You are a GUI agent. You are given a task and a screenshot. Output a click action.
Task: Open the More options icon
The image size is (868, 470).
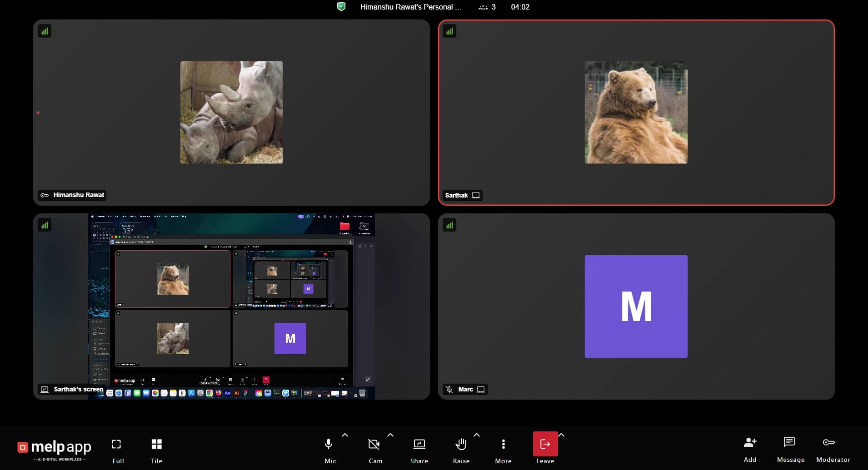click(x=503, y=444)
